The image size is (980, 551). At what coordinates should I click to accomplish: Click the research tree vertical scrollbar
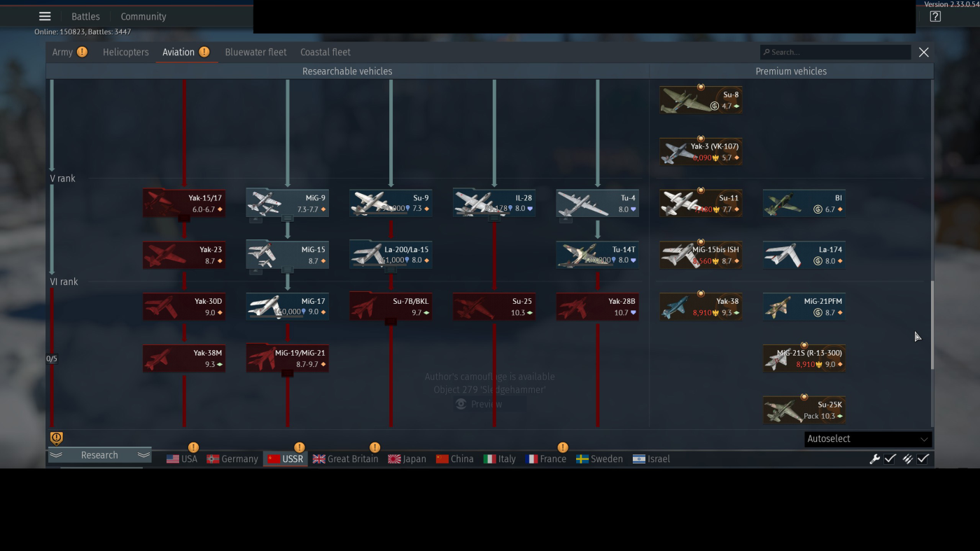[932, 325]
